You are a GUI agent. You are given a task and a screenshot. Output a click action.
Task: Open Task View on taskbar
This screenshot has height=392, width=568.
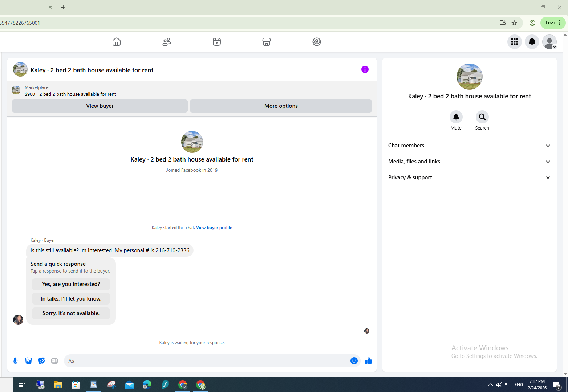pos(22,385)
